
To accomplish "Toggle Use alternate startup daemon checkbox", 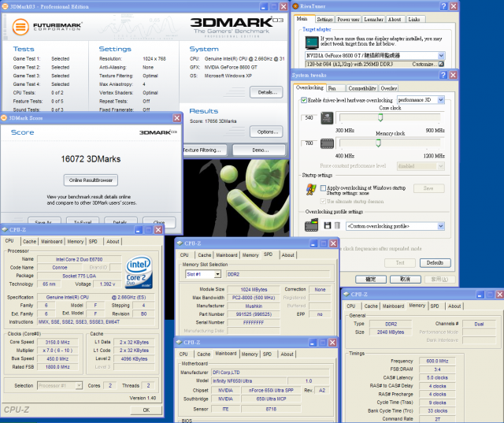I will tap(323, 201).
